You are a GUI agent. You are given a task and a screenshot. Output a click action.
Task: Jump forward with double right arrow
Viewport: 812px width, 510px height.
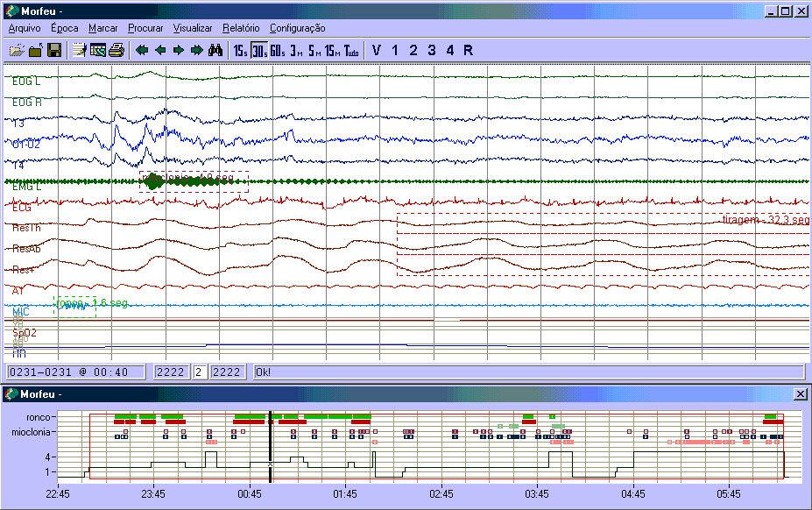(197, 50)
